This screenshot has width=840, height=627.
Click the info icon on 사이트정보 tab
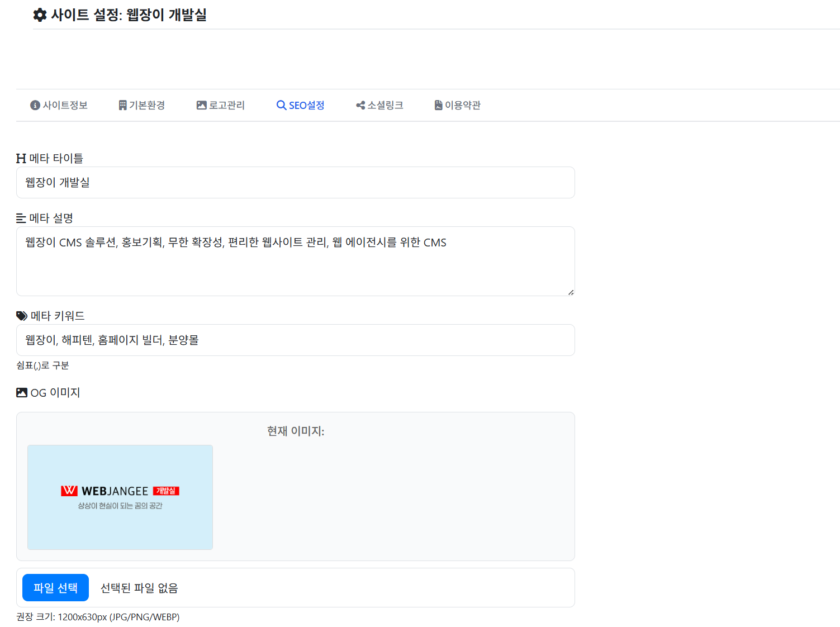pos(35,105)
